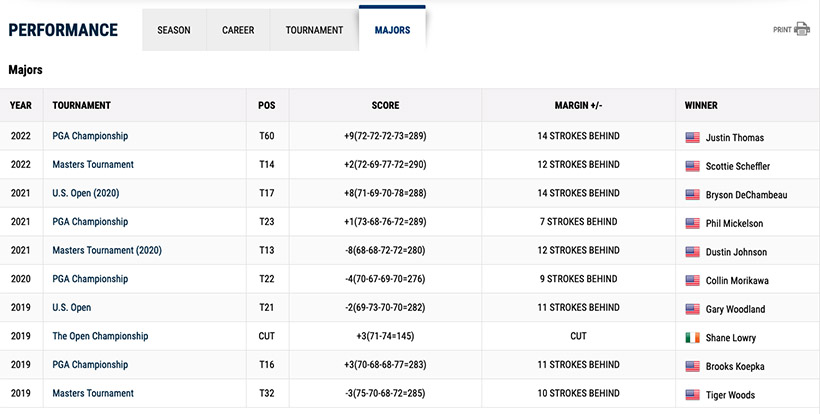Screen dimensions: 820x414
Task: Switch to the Season tab
Action: (174, 30)
